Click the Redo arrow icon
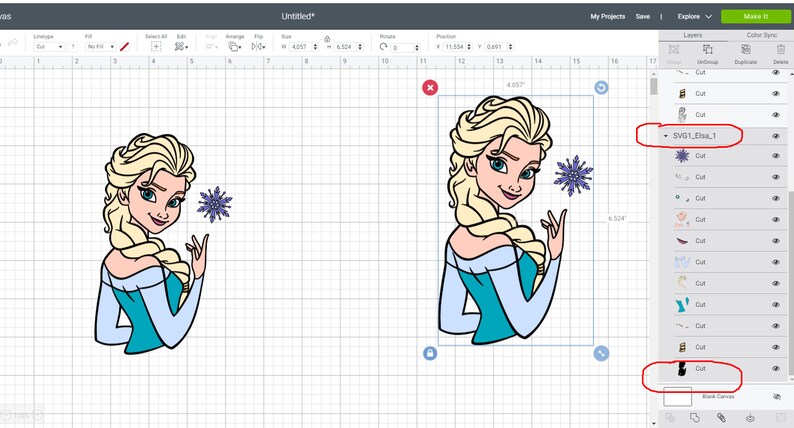 13,43
